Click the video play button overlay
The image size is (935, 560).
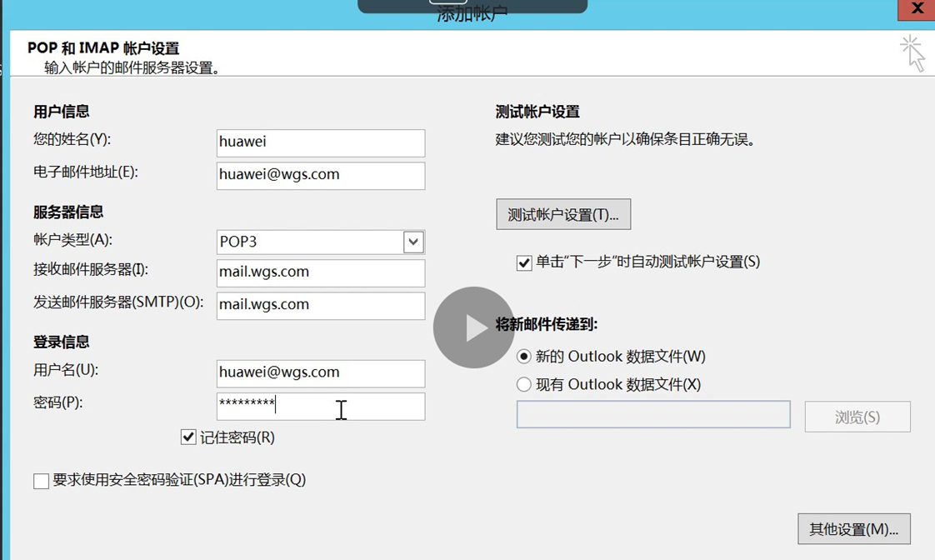[474, 327]
